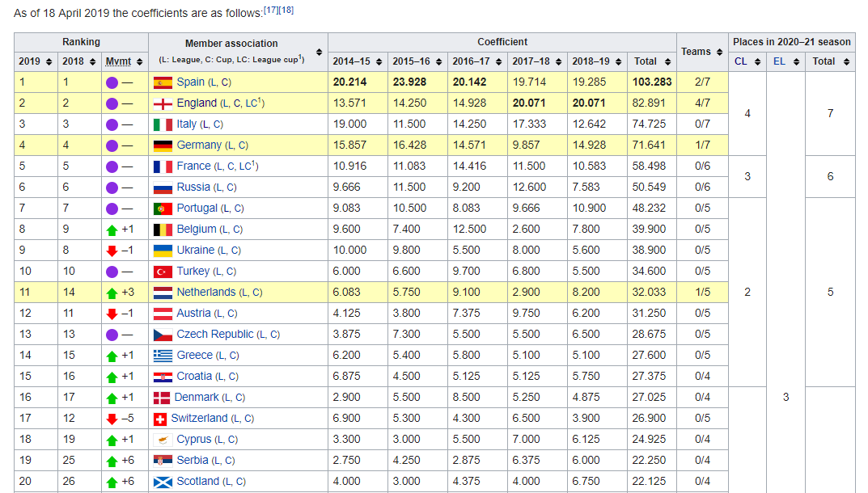This screenshot has height=493, width=868.
Task: Click Spain's purple no-change movement icon
Action: (112, 83)
